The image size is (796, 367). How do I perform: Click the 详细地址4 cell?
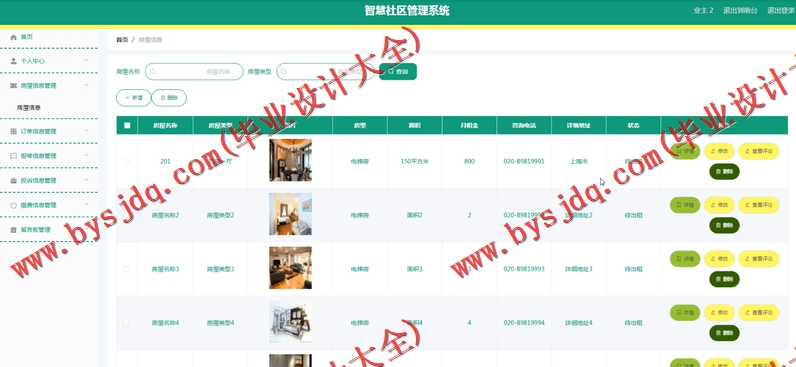coord(579,323)
